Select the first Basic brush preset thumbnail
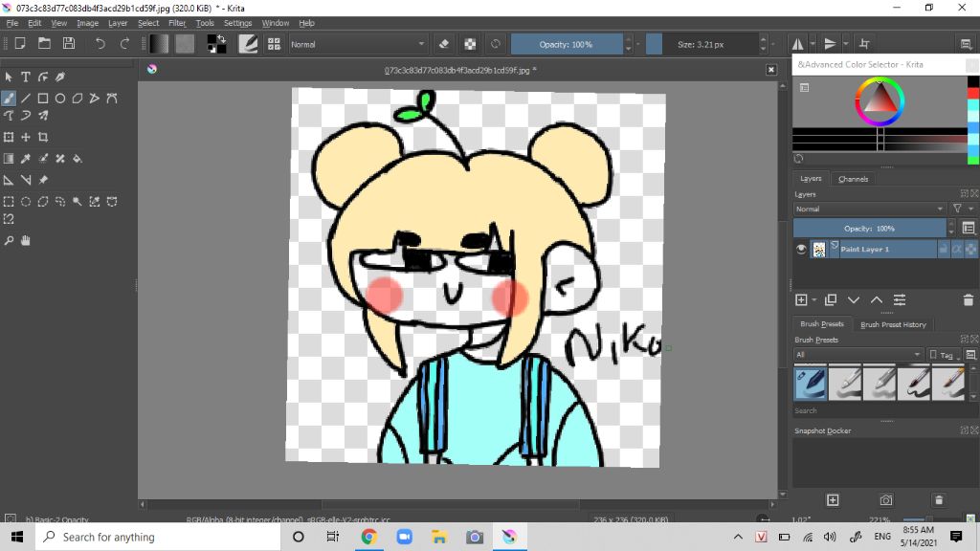Viewport: 980px width, 551px height. tap(811, 383)
